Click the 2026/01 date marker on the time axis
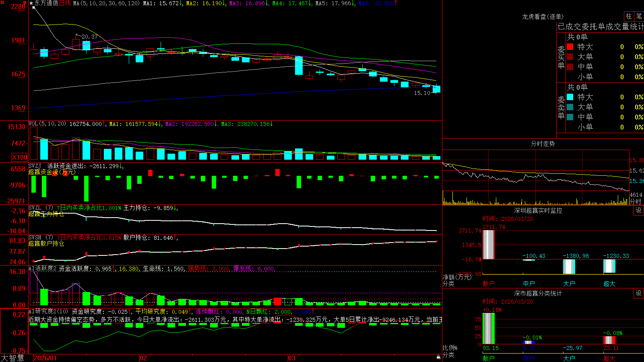 pos(45,358)
